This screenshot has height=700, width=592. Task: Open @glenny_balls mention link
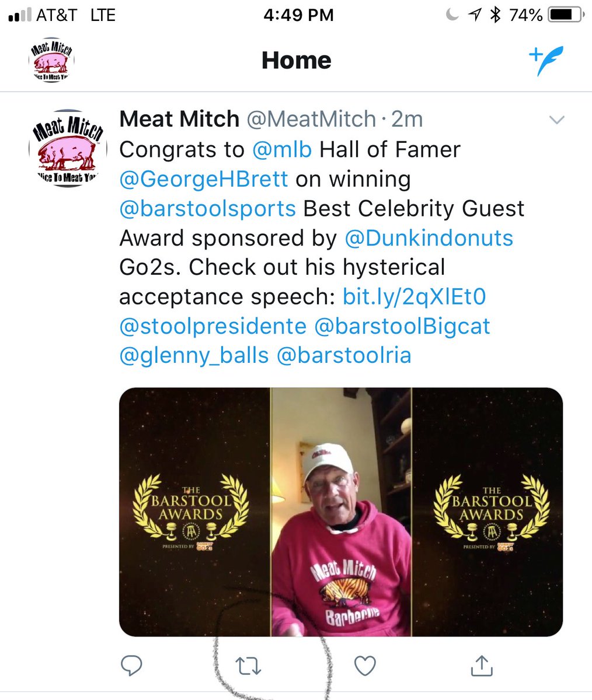[194, 355]
